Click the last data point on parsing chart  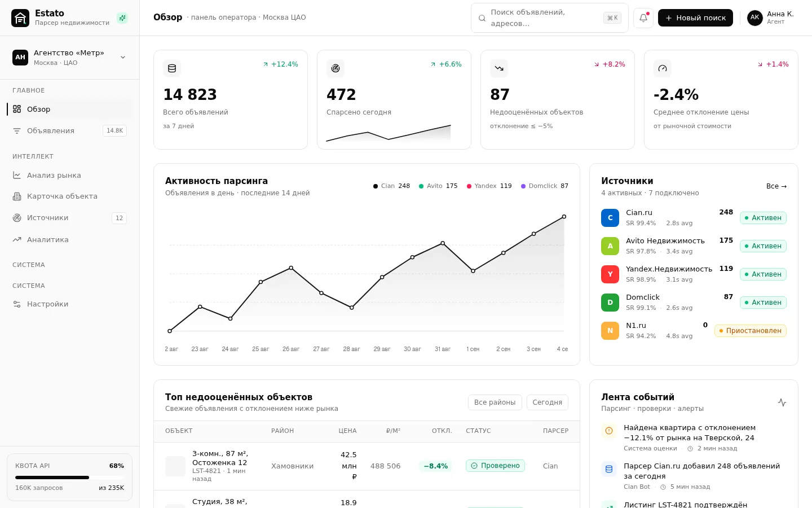(564, 217)
